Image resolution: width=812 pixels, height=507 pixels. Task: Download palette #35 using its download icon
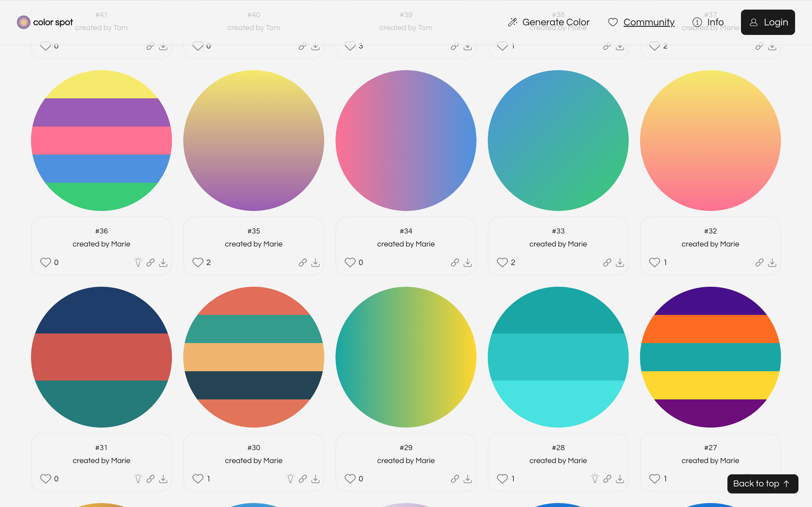point(315,263)
